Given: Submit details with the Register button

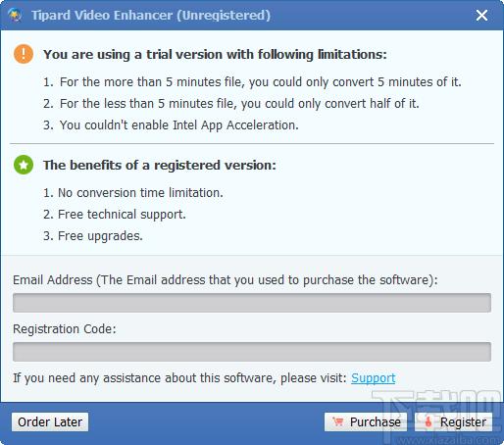Looking at the screenshot, I should click(x=453, y=421).
